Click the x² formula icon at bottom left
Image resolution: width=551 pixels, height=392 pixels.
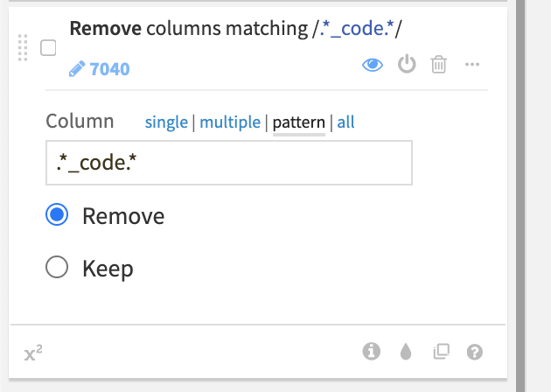[x=34, y=353]
